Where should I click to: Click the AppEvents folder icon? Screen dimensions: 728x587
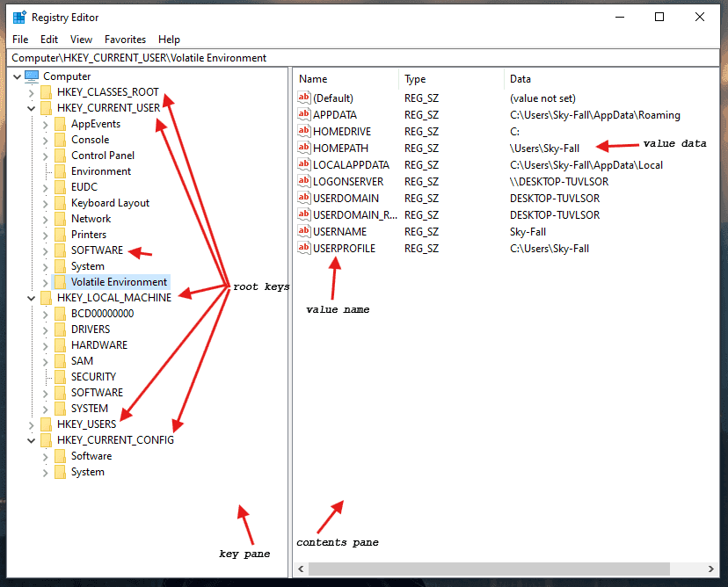tap(60, 124)
